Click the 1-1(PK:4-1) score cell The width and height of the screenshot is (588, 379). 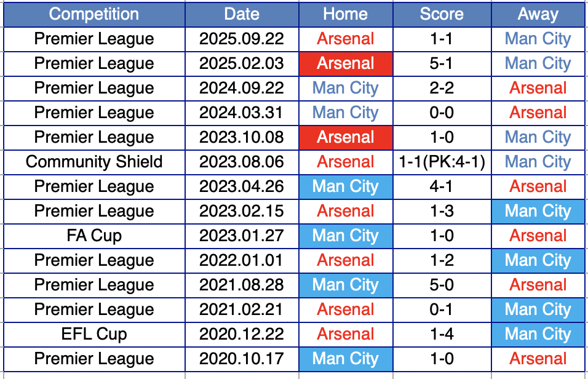coord(442,162)
